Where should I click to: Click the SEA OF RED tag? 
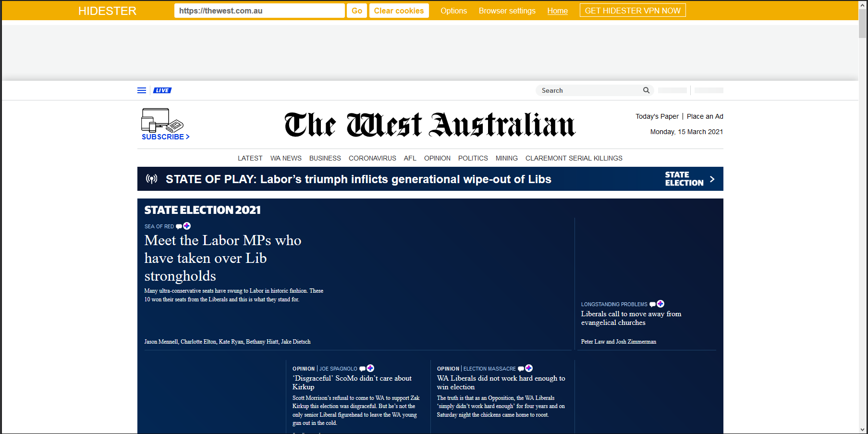(x=159, y=226)
